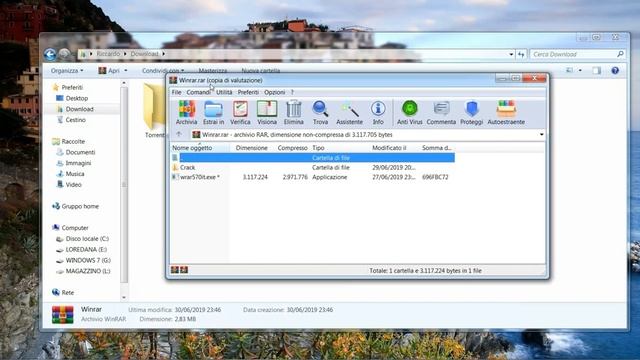The width and height of the screenshot is (640, 360).
Task: Click the Proteggi shield icon
Action: pyautogui.click(x=471, y=113)
